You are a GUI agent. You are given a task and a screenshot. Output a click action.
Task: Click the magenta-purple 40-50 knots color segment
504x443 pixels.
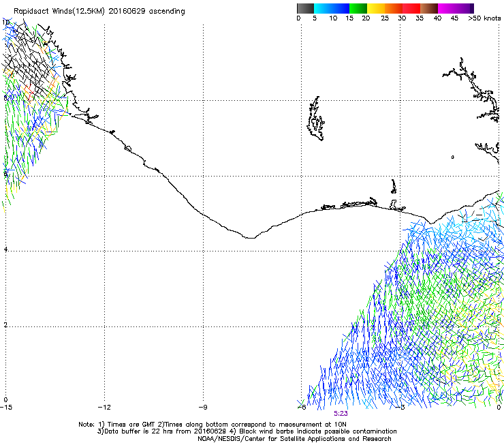point(456,8)
